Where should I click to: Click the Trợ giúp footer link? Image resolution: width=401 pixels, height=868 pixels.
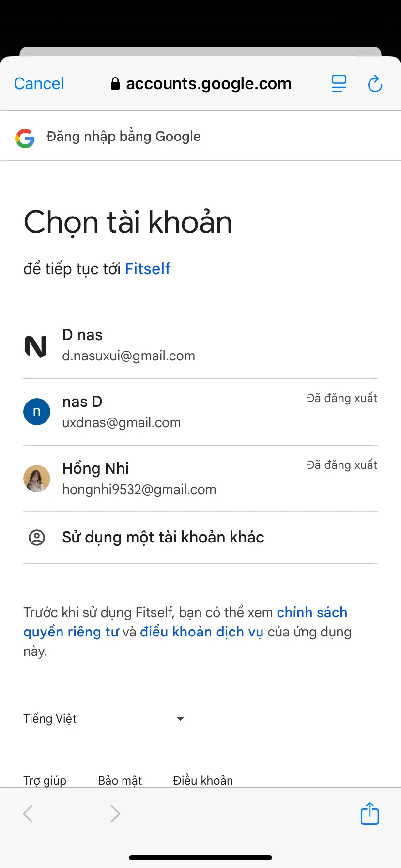coord(45,780)
